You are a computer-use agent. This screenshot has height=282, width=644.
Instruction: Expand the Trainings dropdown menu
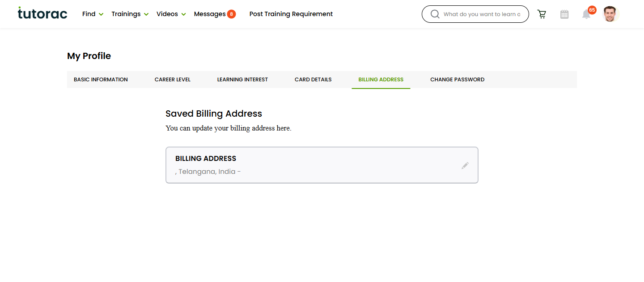point(130,14)
